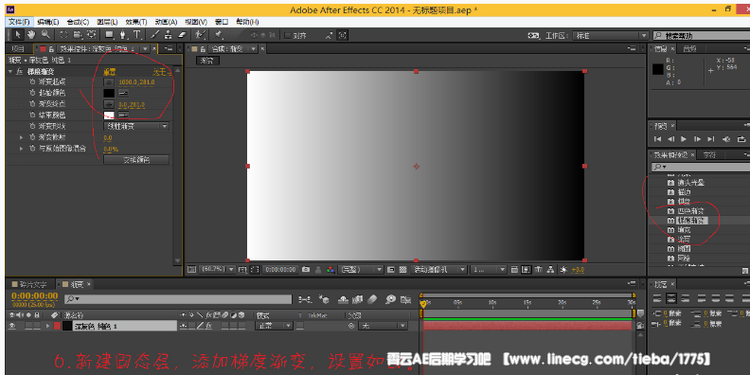This screenshot has width=750, height=375.
Task: Select the Zoom magnifier tool
Action: pyautogui.click(x=45, y=34)
